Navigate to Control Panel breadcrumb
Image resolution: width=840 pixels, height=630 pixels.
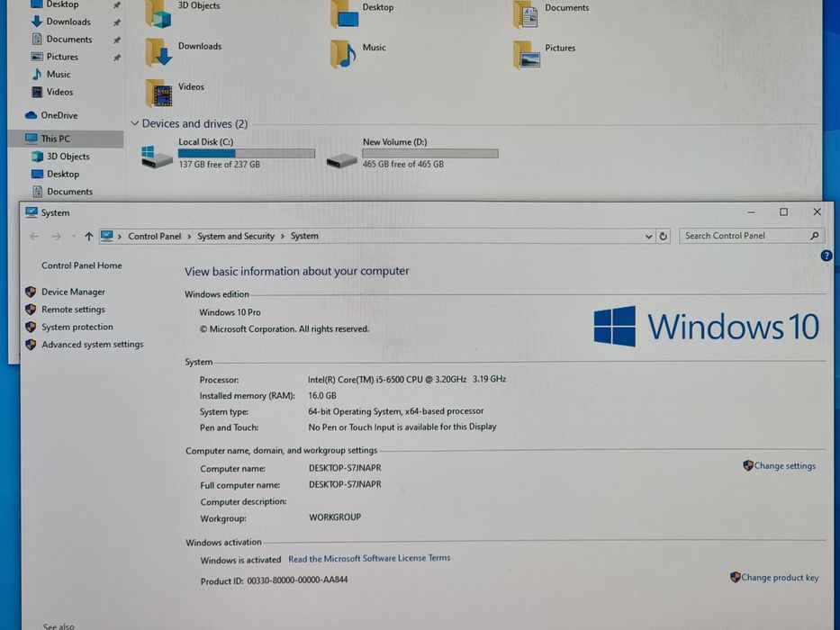click(154, 236)
